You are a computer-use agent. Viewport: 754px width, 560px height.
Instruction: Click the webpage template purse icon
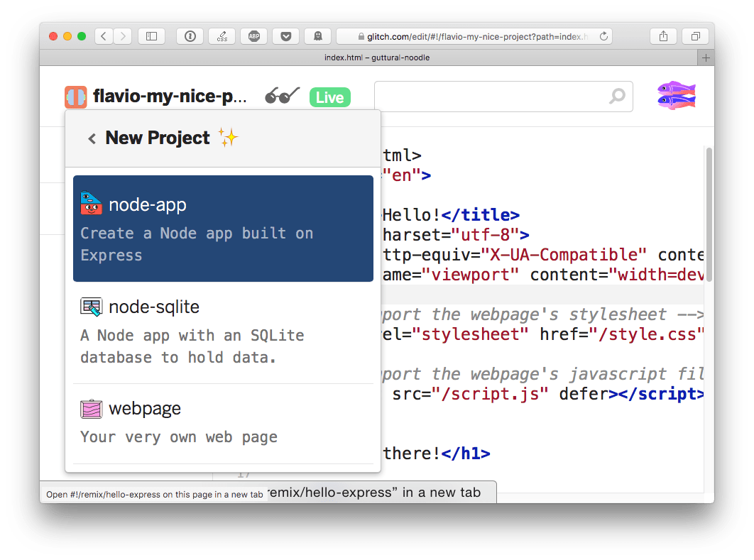click(91, 409)
